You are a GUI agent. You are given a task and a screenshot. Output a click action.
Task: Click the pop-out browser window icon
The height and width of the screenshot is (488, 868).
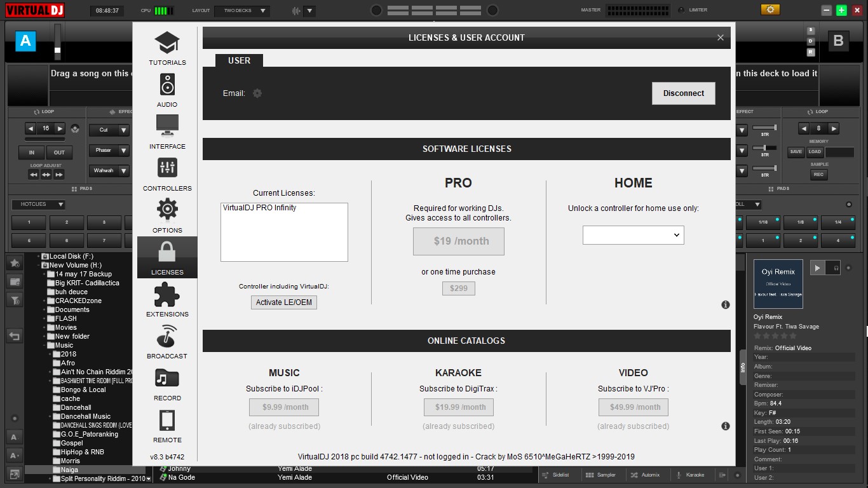(x=14, y=473)
